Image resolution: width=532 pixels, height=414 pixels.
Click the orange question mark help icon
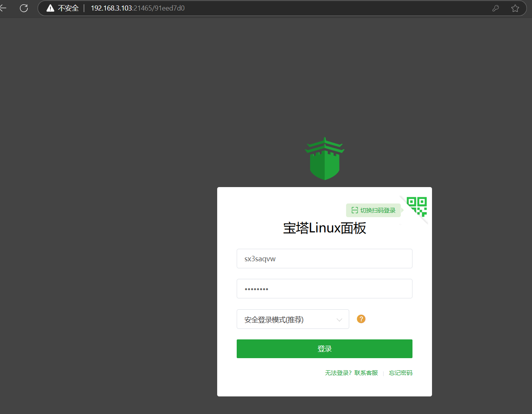pyautogui.click(x=361, y=319)
